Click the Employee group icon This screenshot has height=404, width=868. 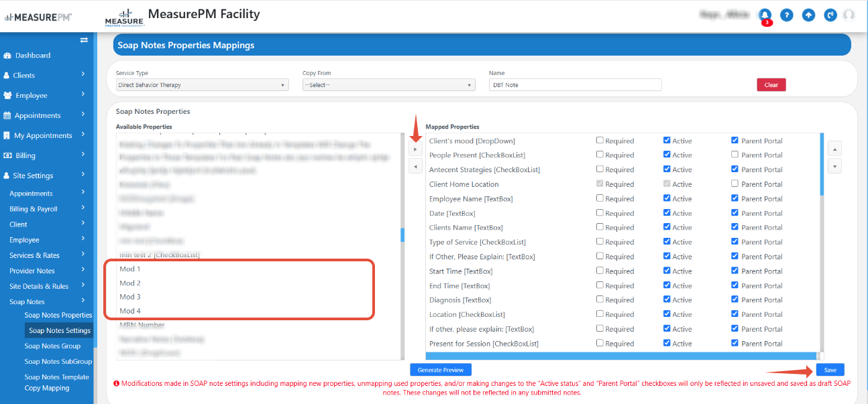tap(7, 96)
